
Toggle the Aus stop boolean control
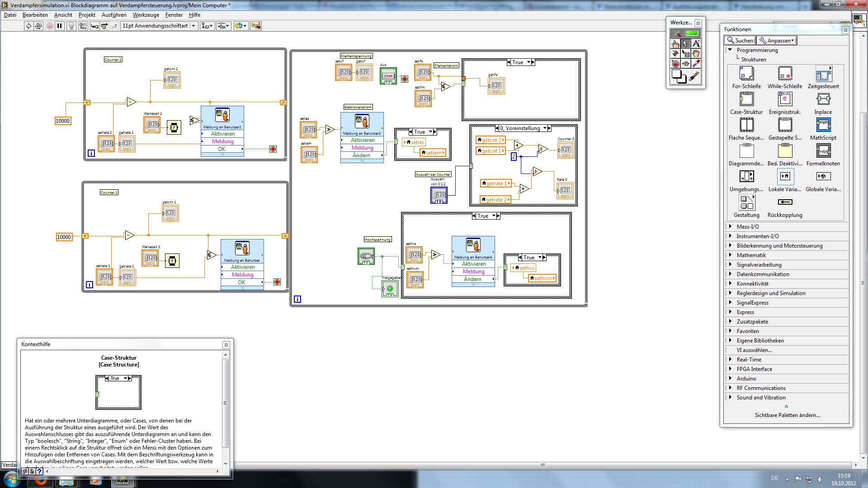tap(388, 76)
